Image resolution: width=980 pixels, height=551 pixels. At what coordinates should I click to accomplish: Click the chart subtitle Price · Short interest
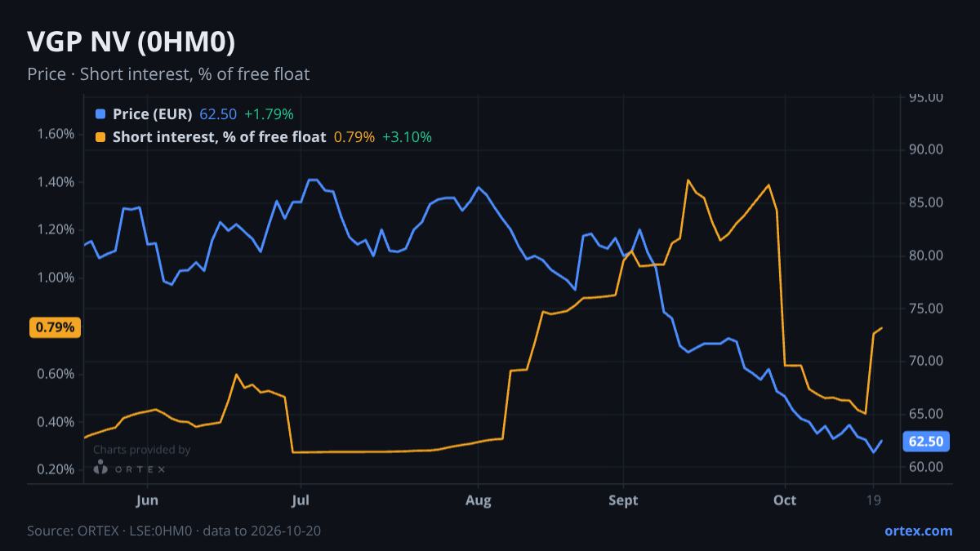[x=168, y=74]
